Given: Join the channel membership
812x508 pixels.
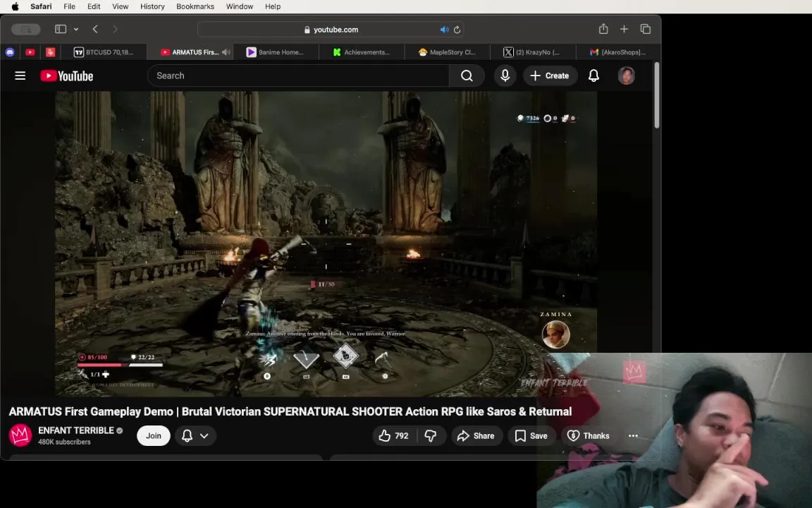Looking at the screenshot, I should [153, 435].
